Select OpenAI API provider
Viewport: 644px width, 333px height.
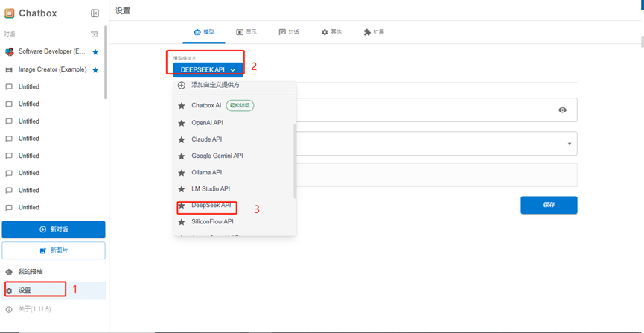[x=235, y=122]
